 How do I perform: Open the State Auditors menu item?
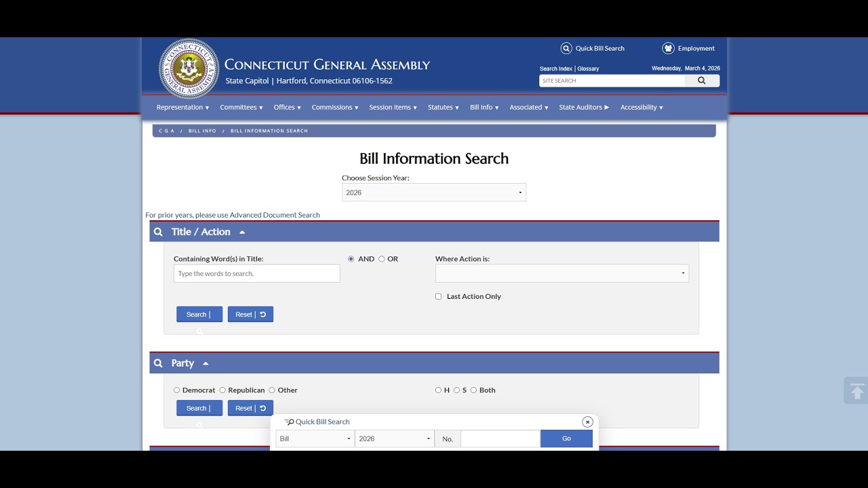point(584,107)
